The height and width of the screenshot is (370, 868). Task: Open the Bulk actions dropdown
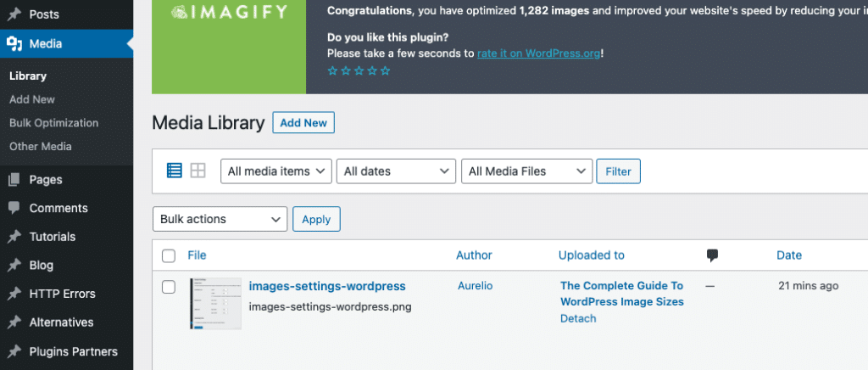coord(220,219)
